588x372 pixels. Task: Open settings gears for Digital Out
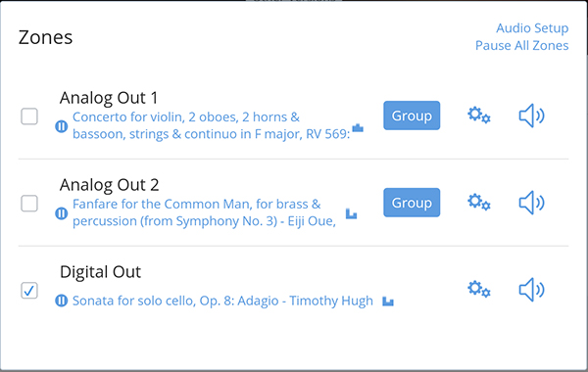coord(479,289)
